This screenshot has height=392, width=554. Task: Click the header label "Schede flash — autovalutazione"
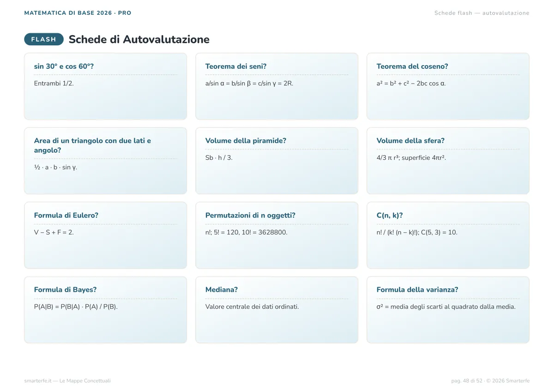pyautogui.click(x=482, y=13)
